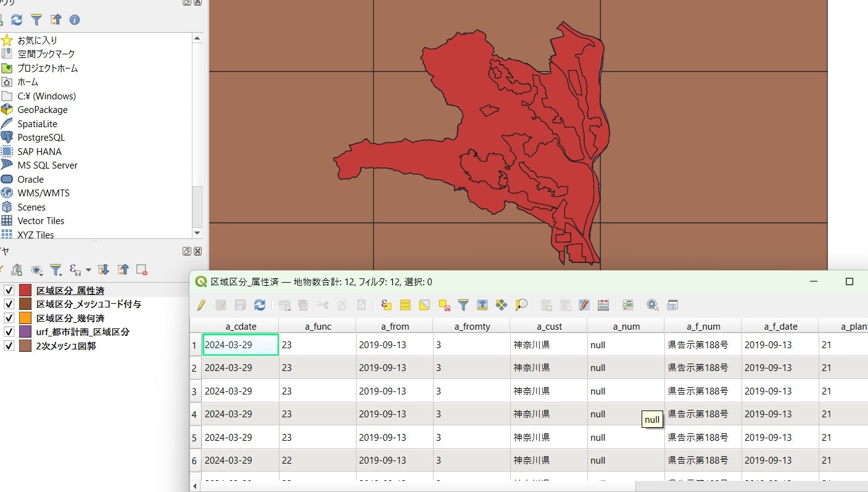The height and width of the screenshot is (492, 868).
Task: Hide the 2次メッシュ図郭 layer
Action: point(9,346)
